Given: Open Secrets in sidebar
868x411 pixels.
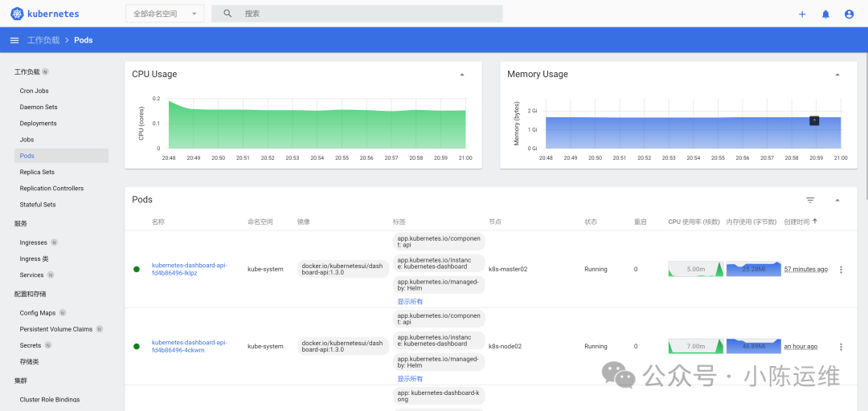Looking at the screenshot, I should pyautogui.click(x=31, y=345).
